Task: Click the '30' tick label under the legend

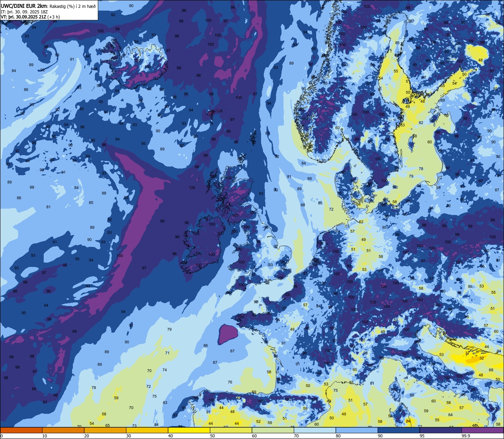Action: pyautogui.click(x=128, y=436)
